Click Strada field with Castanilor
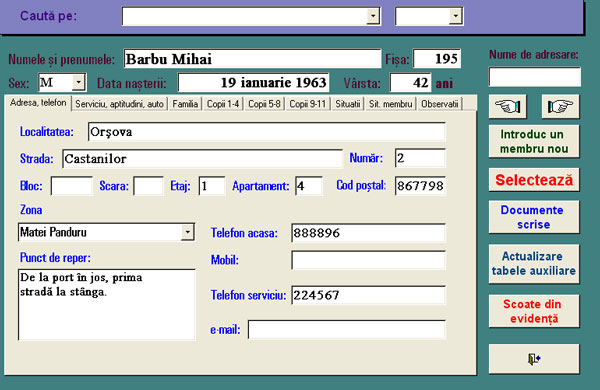This screenshot has height=390, width=600. 202,158
